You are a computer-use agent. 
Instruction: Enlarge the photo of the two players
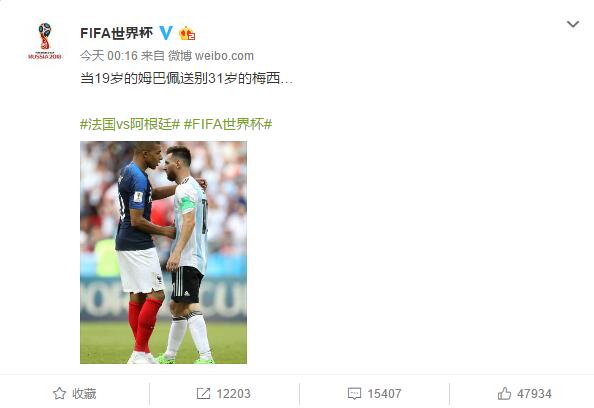click(163, 252)
